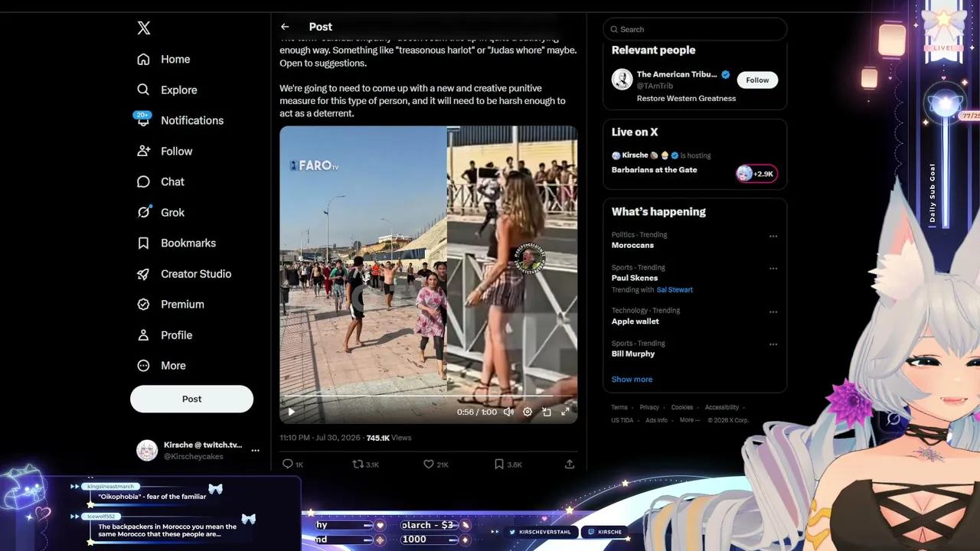Select Notifications in the navigation menu
Screen dimensions: 980x551
click(192, 120)
